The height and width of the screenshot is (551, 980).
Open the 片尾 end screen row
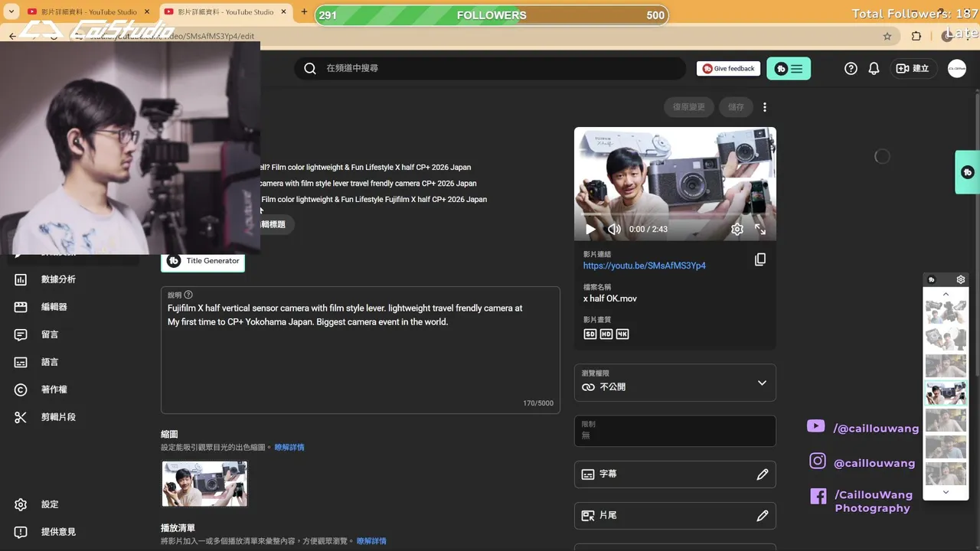click(675, 516)
